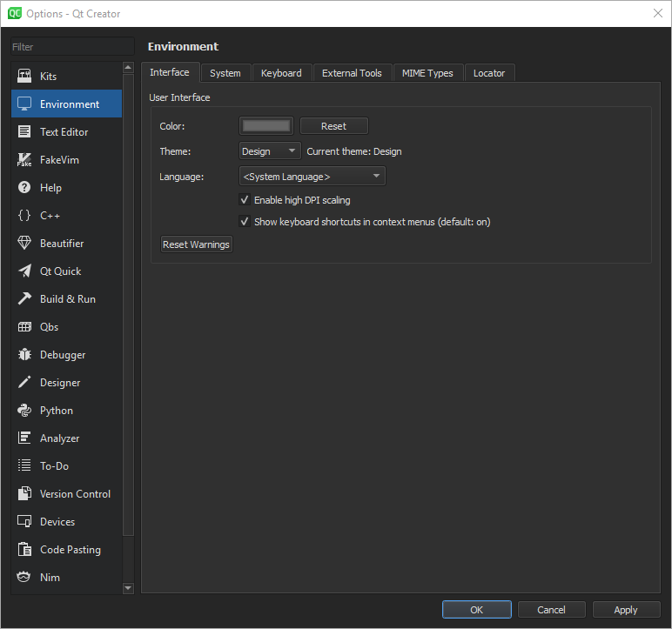The width and height of the screenshot is (672, 629).
Task: Open the Beautifier diamond icon
Action: tap(24, 244)
